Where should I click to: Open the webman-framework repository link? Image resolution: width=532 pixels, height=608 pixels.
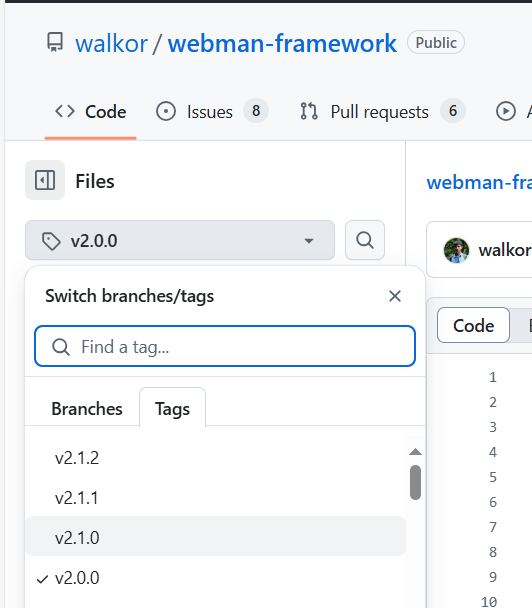point(282,43)
